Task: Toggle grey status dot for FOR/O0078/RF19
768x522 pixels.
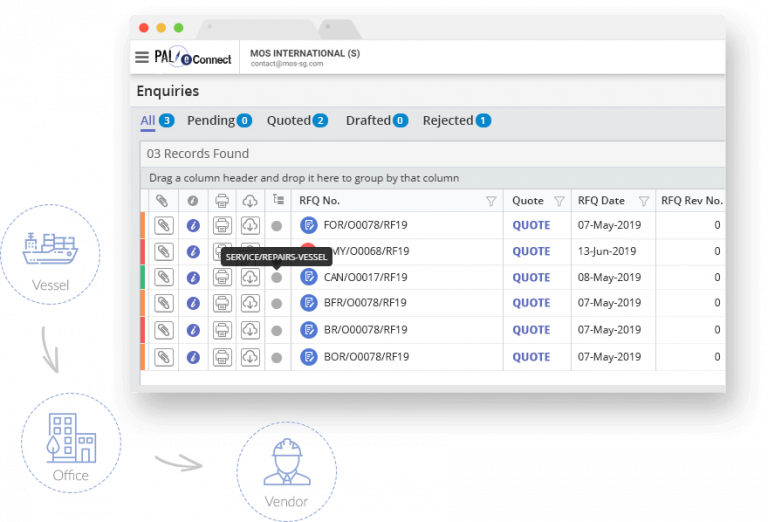Action: [277, 226]
